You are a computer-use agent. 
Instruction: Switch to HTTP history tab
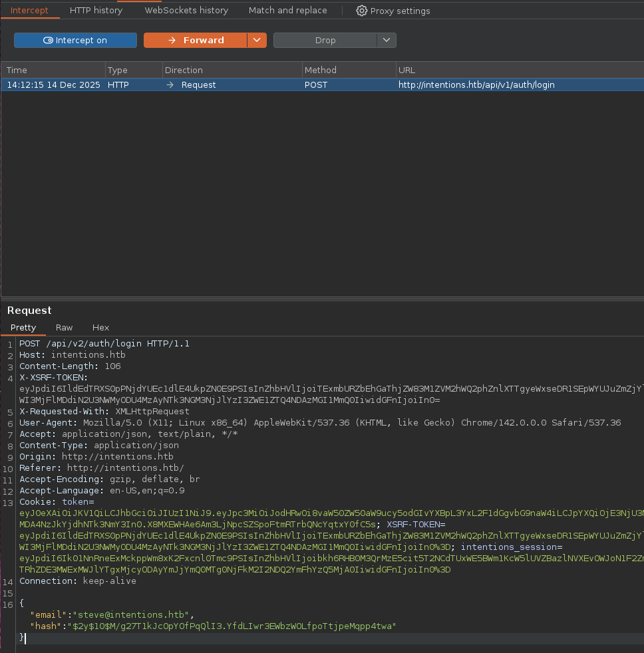pyautogui.click(x=96, y=11)
